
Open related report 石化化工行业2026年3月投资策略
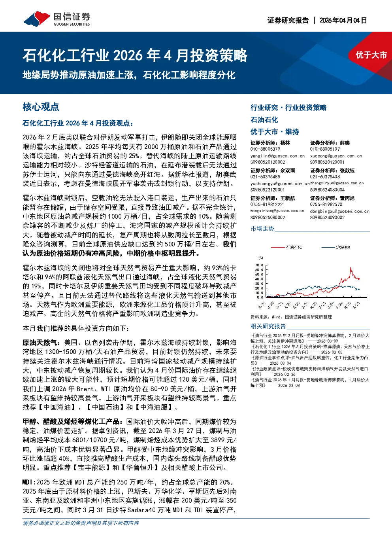(x=310, y=349)
